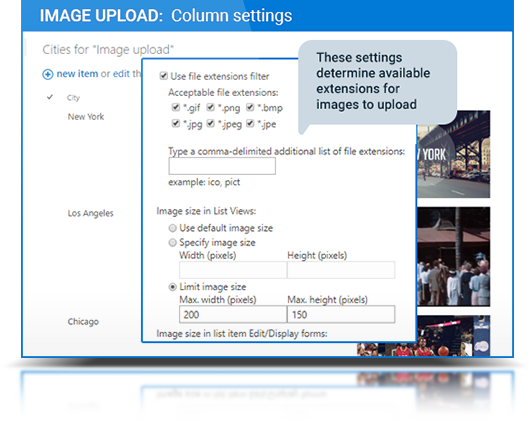
Task: Click Image size in list item Edit/Display forms label
Action: pyautogui.click(x=242, y=334)
